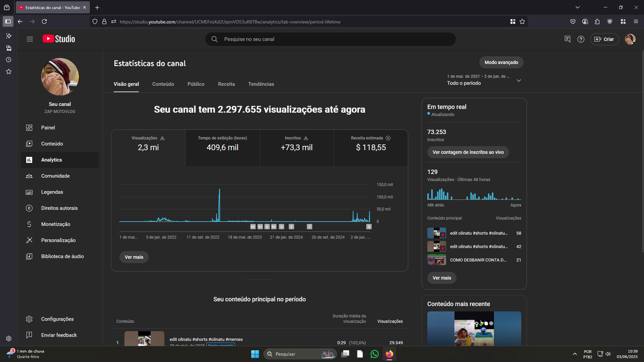This screenshot has height=362, width=644.
Task: Open taskbar clock and date
Action: [x=627, y=354]
